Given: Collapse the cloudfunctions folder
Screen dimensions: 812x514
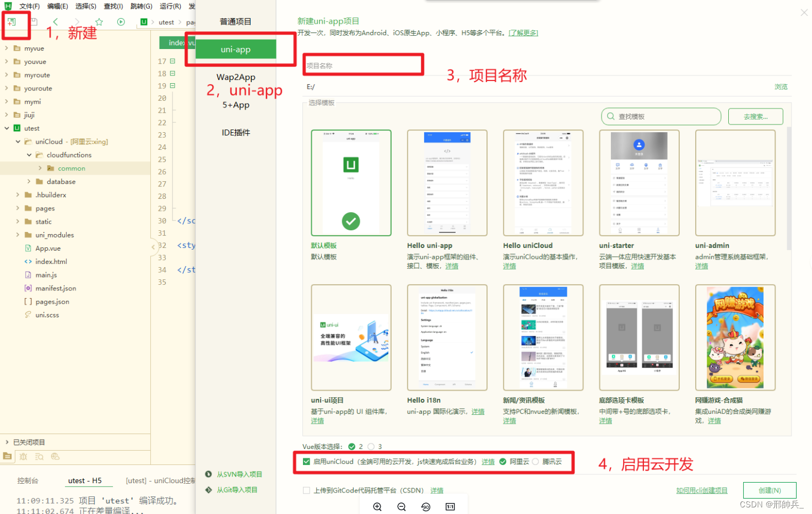Looking at the screenshot, I should point(29,155).
